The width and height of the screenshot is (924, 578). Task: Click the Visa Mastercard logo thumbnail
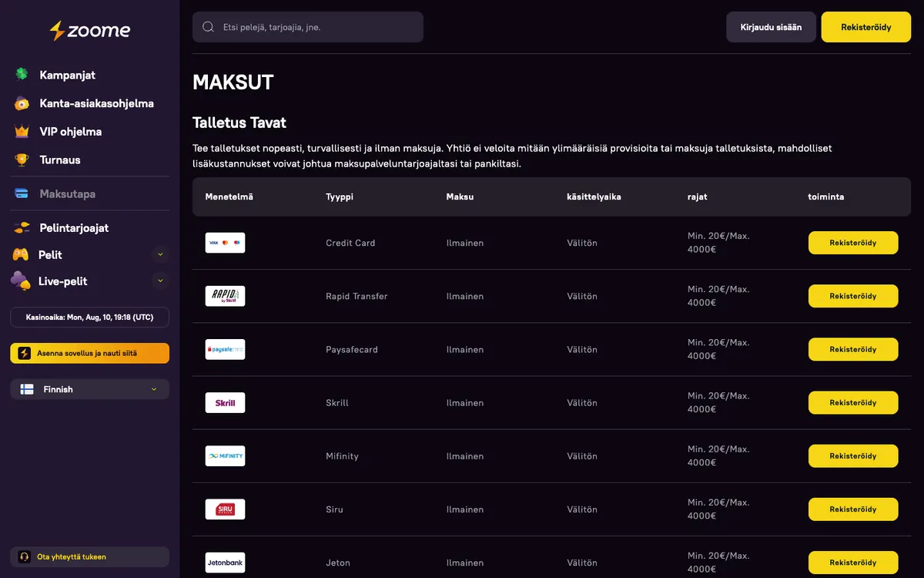click(225, 243)
